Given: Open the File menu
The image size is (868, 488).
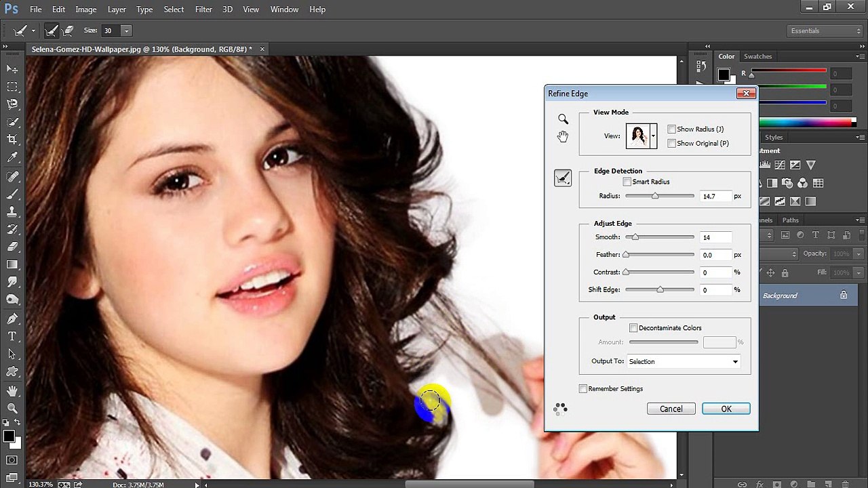Looking at the screenshot, I should point(36,9).
